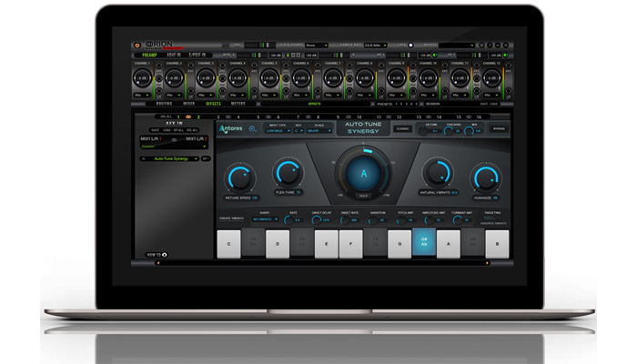The image size is (637, 364).
Task: Toggle the highlighted G#/Ab note key
Action: point(424,243)
